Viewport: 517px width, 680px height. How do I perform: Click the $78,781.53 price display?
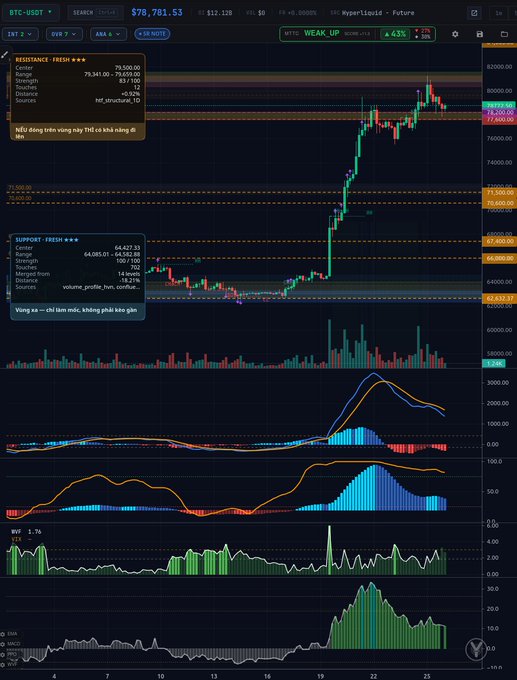(157, 13)
